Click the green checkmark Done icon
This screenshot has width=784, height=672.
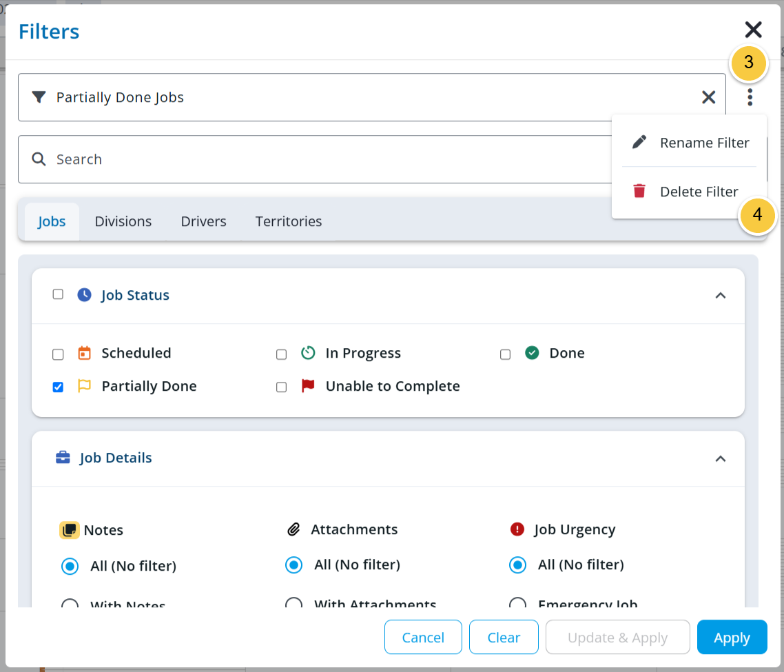click(532, 353)
